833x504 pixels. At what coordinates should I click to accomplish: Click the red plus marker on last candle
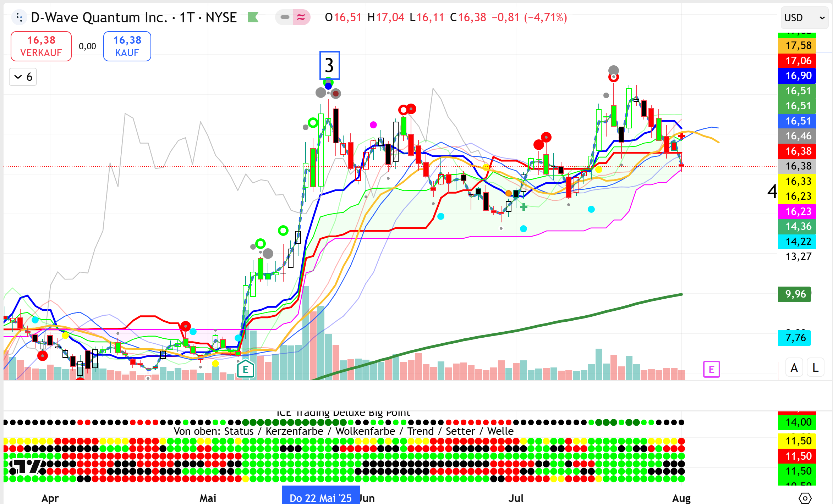681,136
